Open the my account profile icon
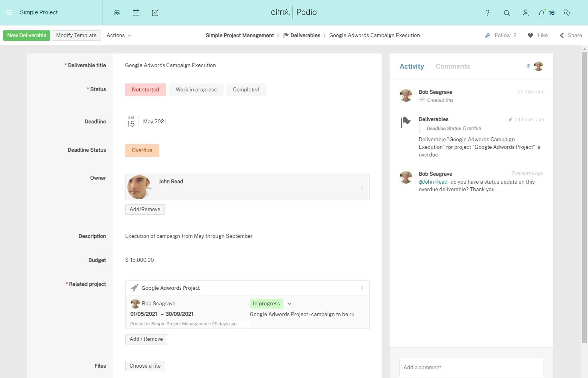Viewport: 588px width, 378px height. click(x=526, y=13)
